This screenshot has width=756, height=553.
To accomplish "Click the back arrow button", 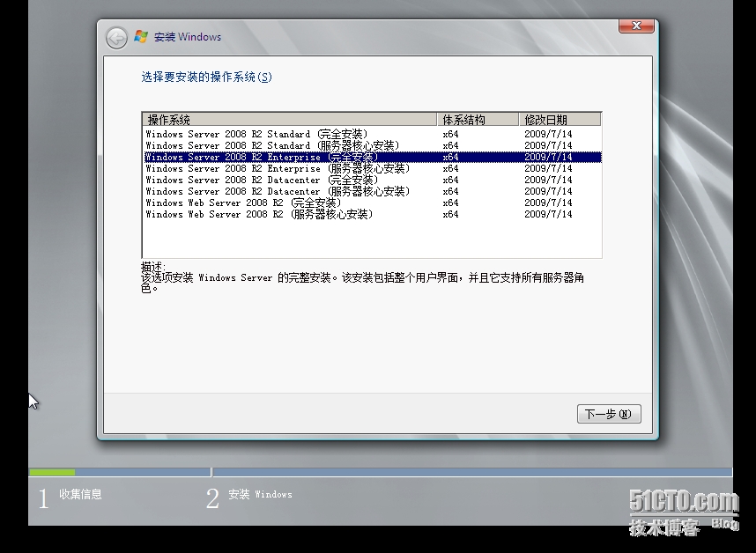I will tap(116, 38).
